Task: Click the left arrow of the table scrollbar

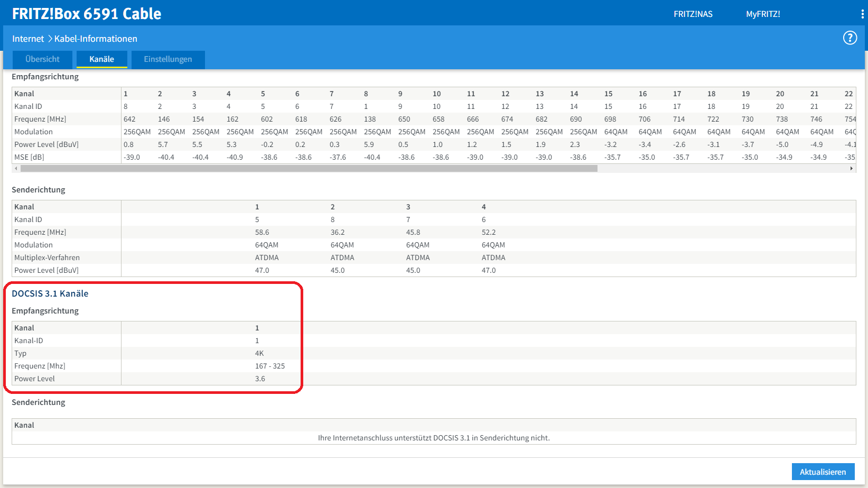Action: coord(16,168)
